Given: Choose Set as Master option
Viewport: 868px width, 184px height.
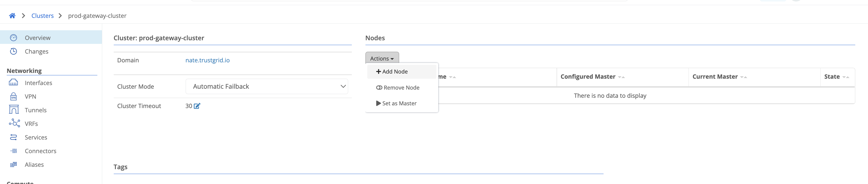Looking at the screenshot, I should click(396, 103).
